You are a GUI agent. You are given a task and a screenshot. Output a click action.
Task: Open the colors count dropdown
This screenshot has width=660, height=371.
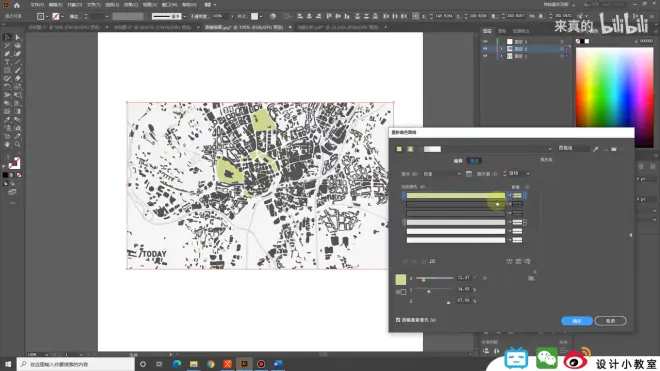click(x=519, y=173)
